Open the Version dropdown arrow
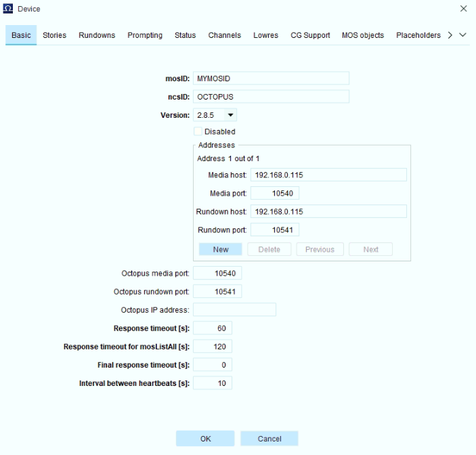The width and height of the screenshot is (476, 455). click(230, 115)
